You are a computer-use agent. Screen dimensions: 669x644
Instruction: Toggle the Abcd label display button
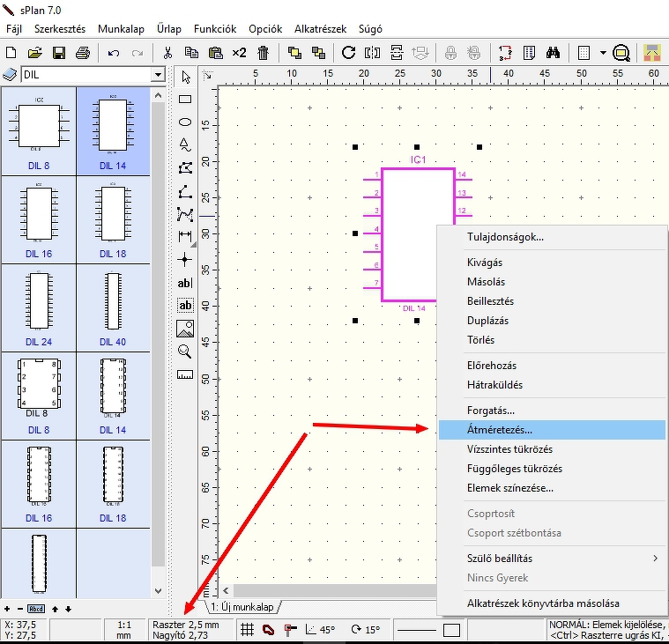click(36, 609)
